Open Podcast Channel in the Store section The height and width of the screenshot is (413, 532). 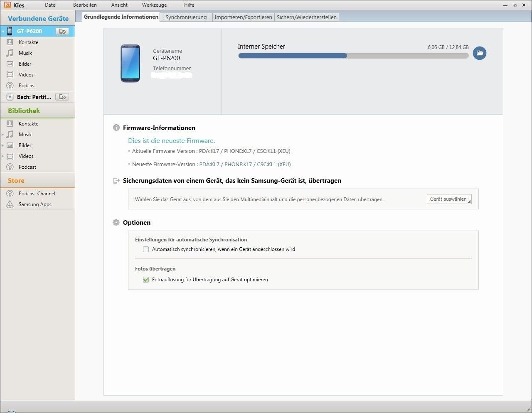click(x=37, y=193)
